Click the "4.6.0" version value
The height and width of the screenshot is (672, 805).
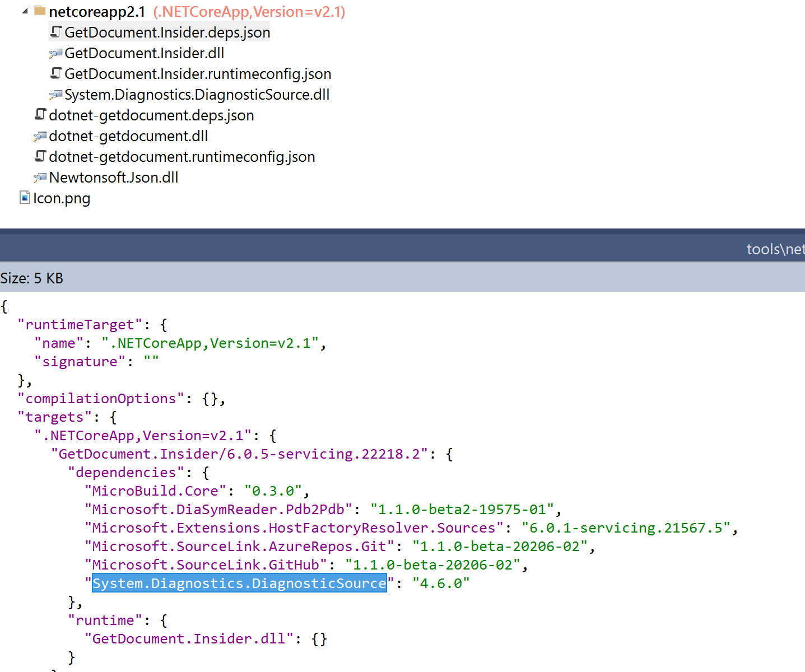[441, 584]
